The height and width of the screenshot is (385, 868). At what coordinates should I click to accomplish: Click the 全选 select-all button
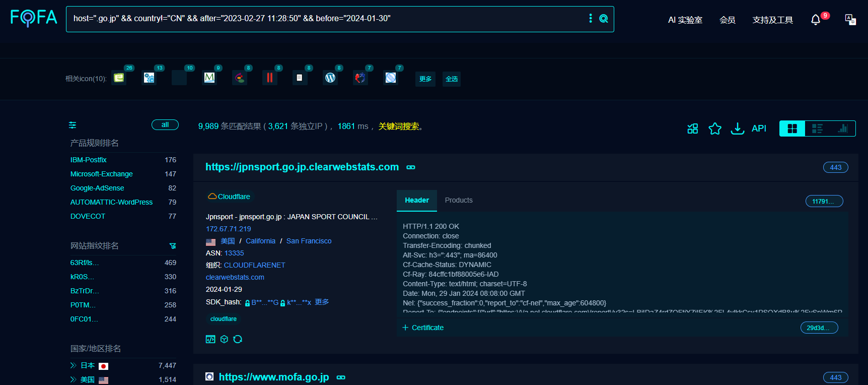click(452, 79)
